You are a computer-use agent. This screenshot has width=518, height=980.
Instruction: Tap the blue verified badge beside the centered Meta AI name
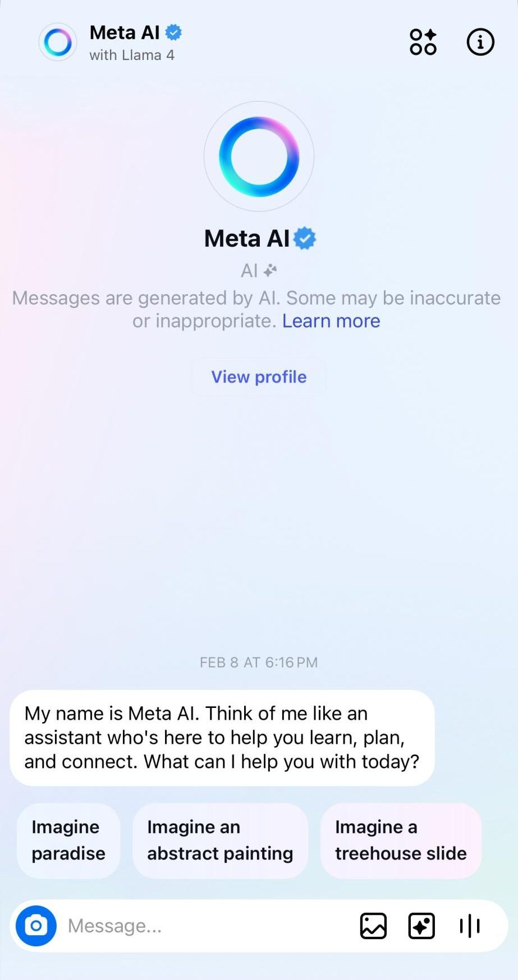[305, 238]
